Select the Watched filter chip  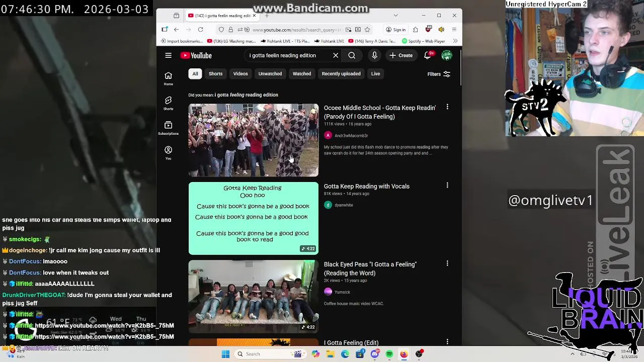[x=302, y=74]
